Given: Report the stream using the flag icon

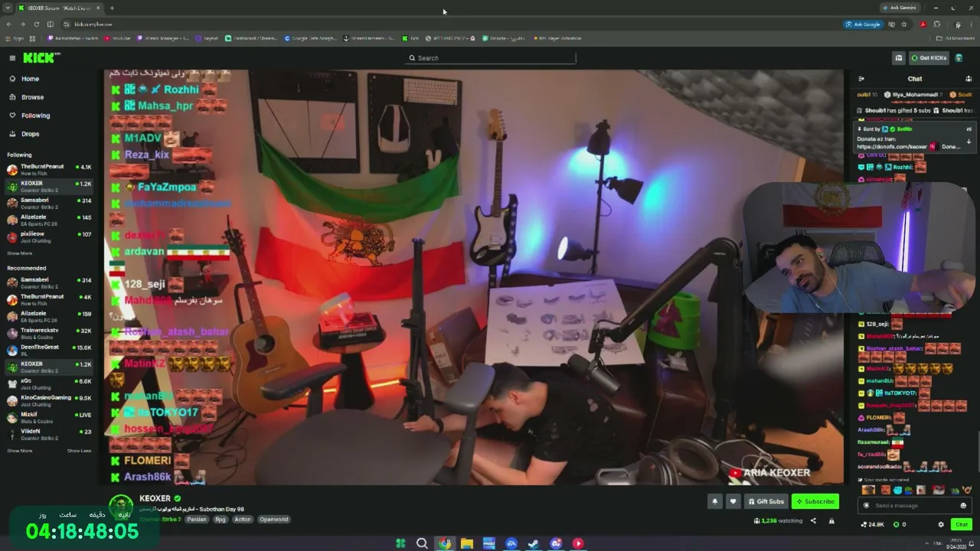Looking at the screenshot, I should pos(831,521).
